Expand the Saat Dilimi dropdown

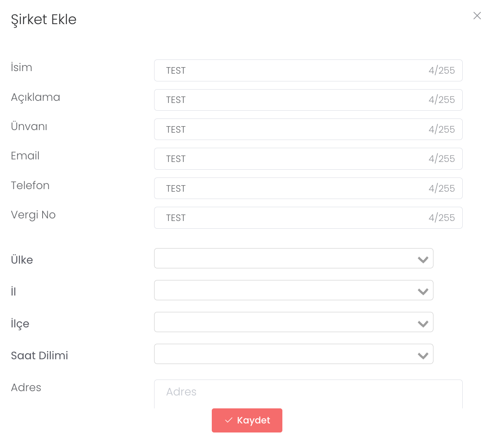click(x=284, y=354)
